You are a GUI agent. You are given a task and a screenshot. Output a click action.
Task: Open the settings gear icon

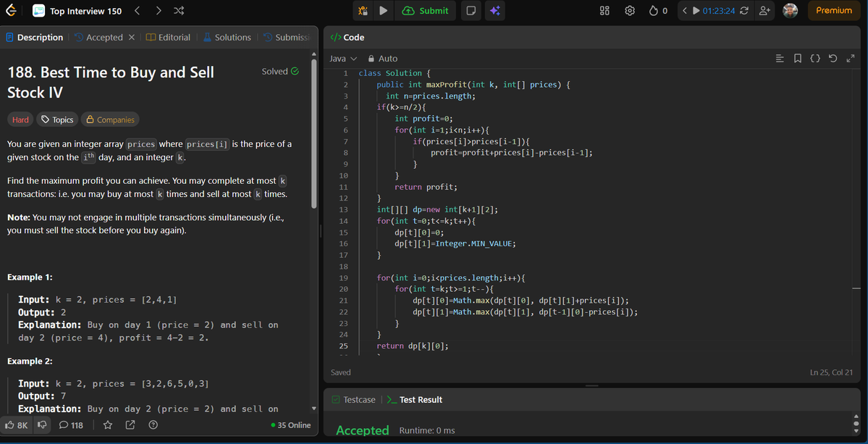629,11
